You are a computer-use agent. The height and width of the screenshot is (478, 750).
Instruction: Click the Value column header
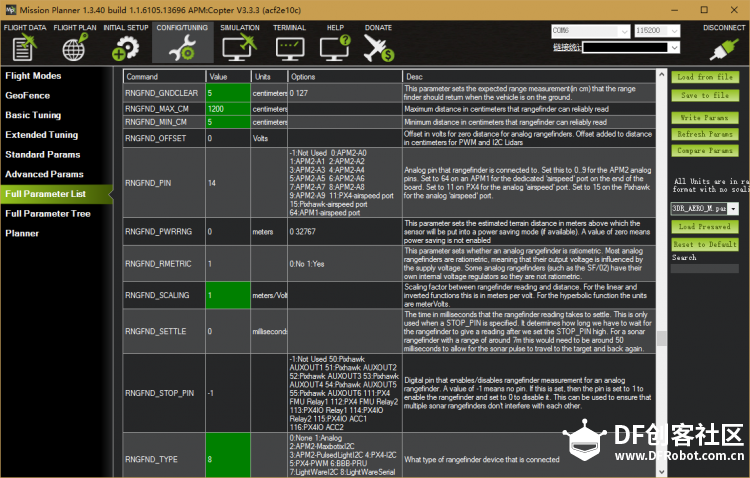[x=228, y=77]
